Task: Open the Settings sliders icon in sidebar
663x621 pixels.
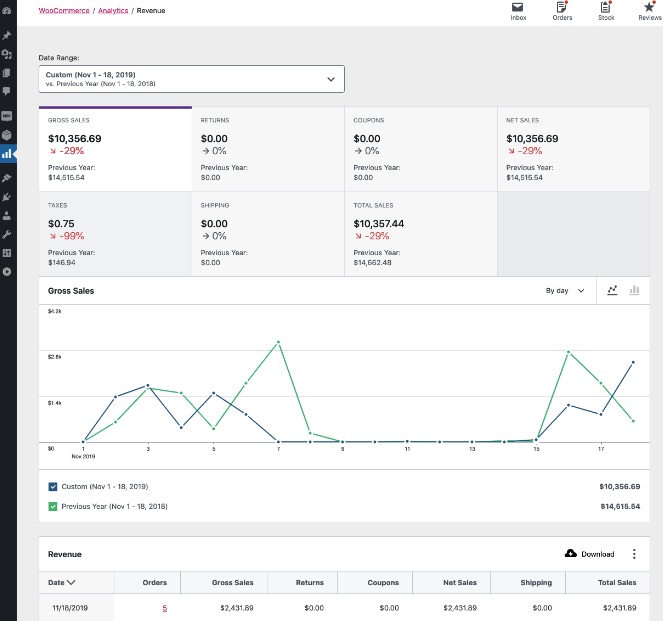Action: tap(6, 253)
